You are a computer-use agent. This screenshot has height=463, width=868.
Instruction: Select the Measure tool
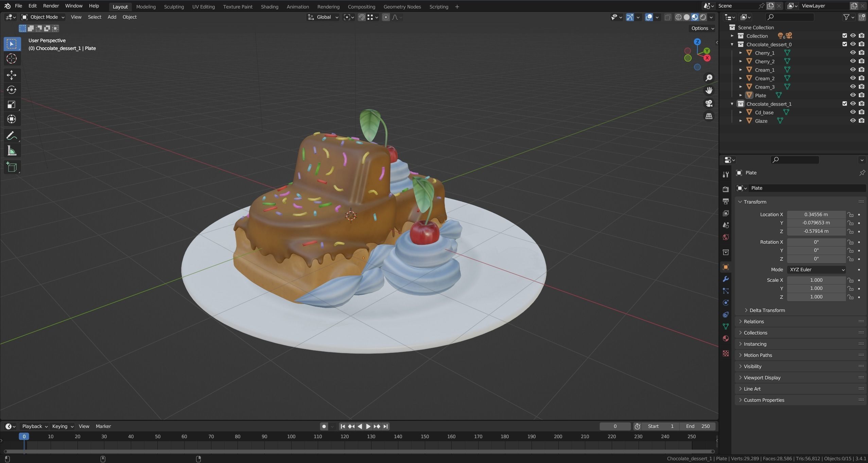click(x=12, y=151)
